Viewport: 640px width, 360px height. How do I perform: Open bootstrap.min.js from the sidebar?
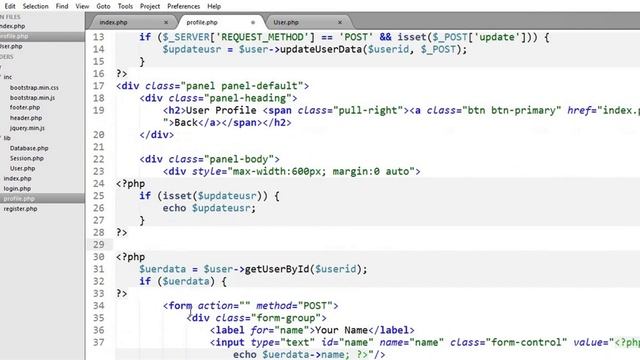(32, 98)
